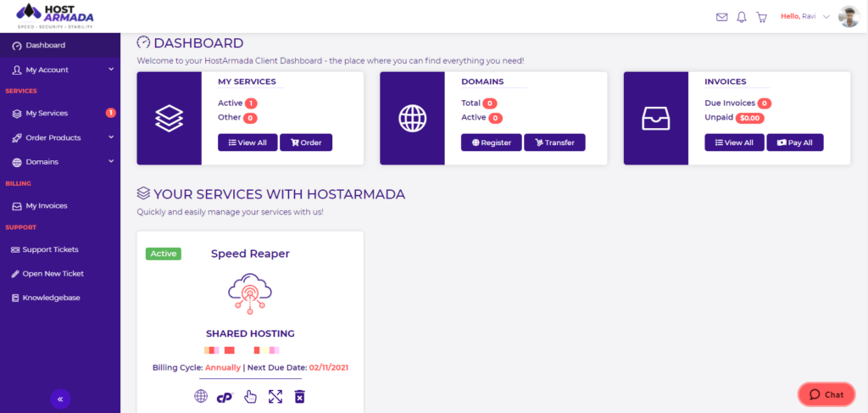Viewport: 868px width, 413px height.
Task: Click the Knowledgebase book icon
Action: point(15,298)
